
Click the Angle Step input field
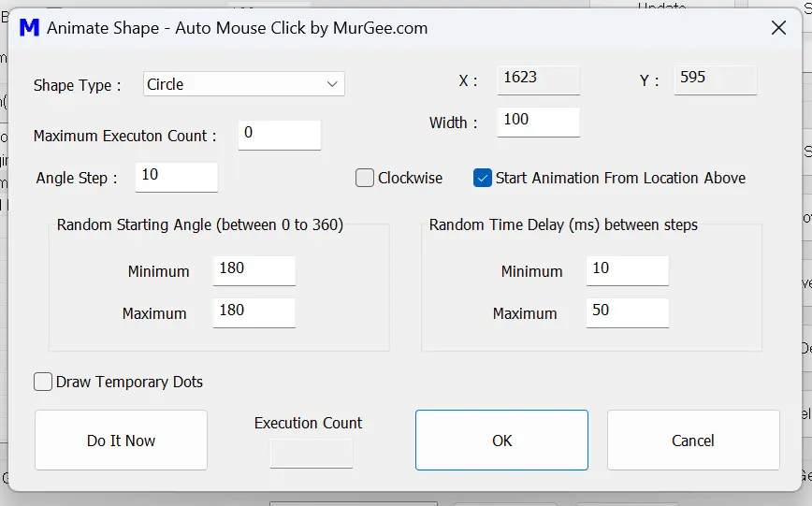pos(177,178)
